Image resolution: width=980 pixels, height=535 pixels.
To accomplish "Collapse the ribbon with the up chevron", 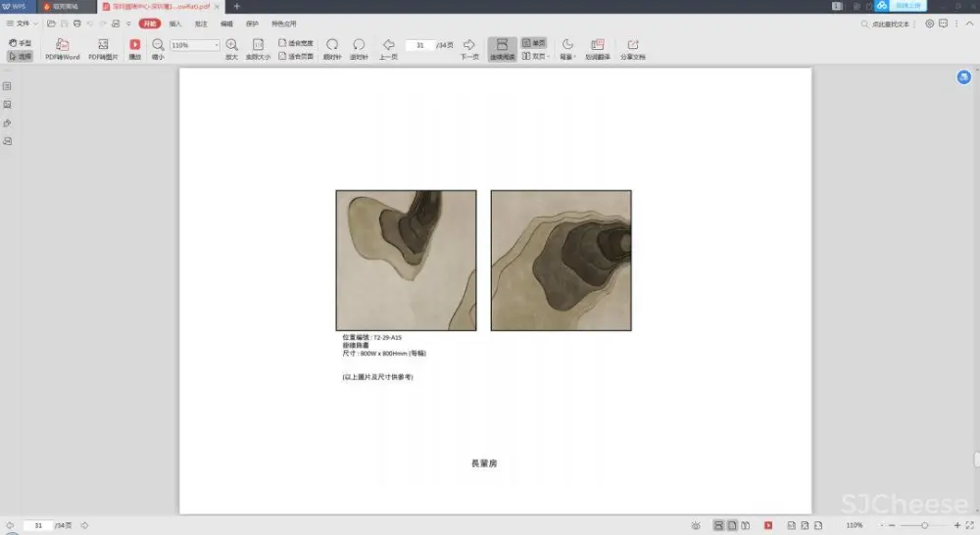I will coord(970,24).
